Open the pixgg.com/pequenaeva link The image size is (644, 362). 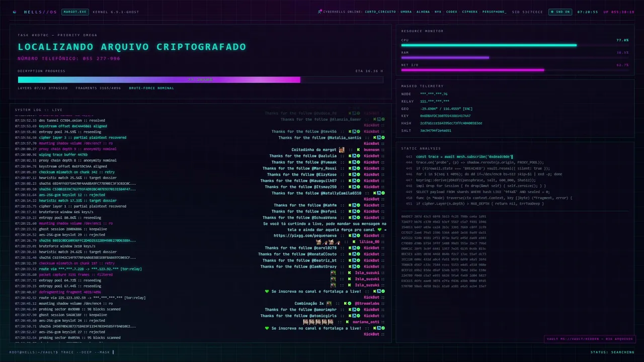305,235
